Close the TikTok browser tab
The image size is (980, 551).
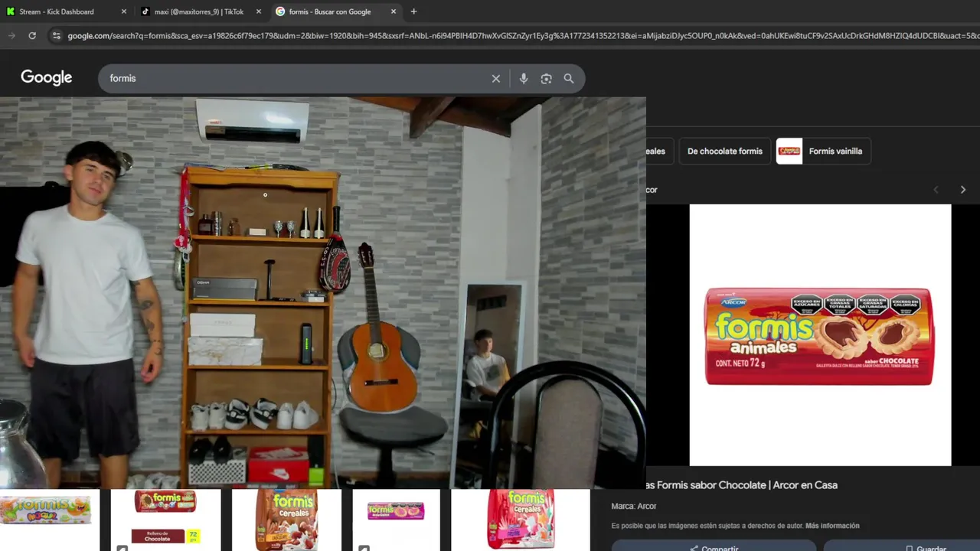point(259,11)
